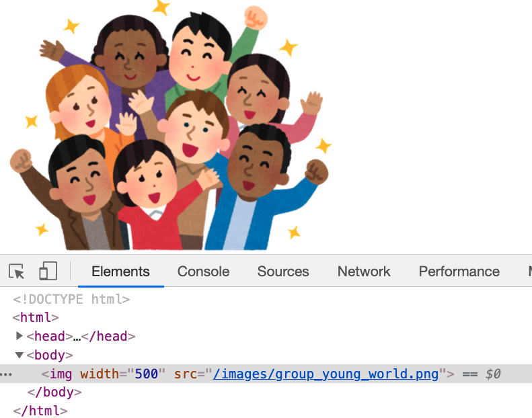This screenshot has width=532, height=418.
Task: Select the DOCTYPE html line
Action: [71, 299]
